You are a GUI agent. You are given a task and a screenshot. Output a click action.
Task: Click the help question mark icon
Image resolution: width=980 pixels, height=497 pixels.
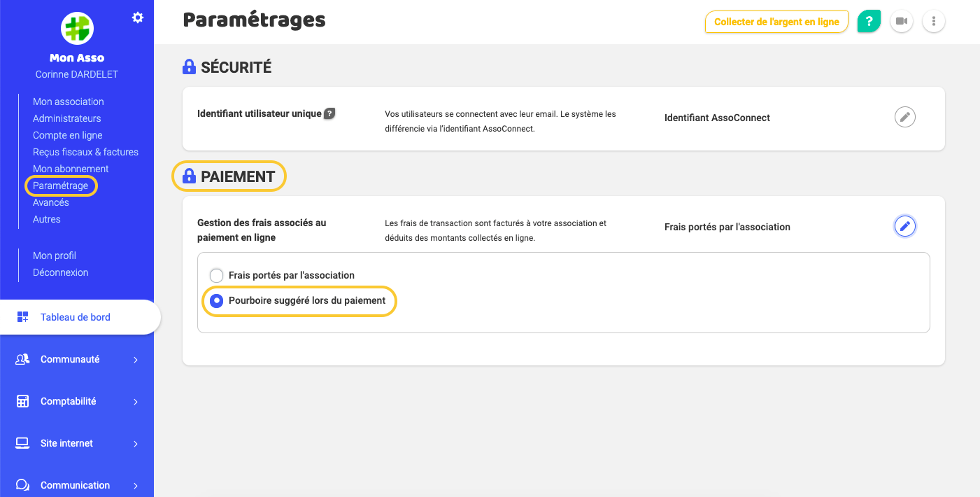(869, 22)
